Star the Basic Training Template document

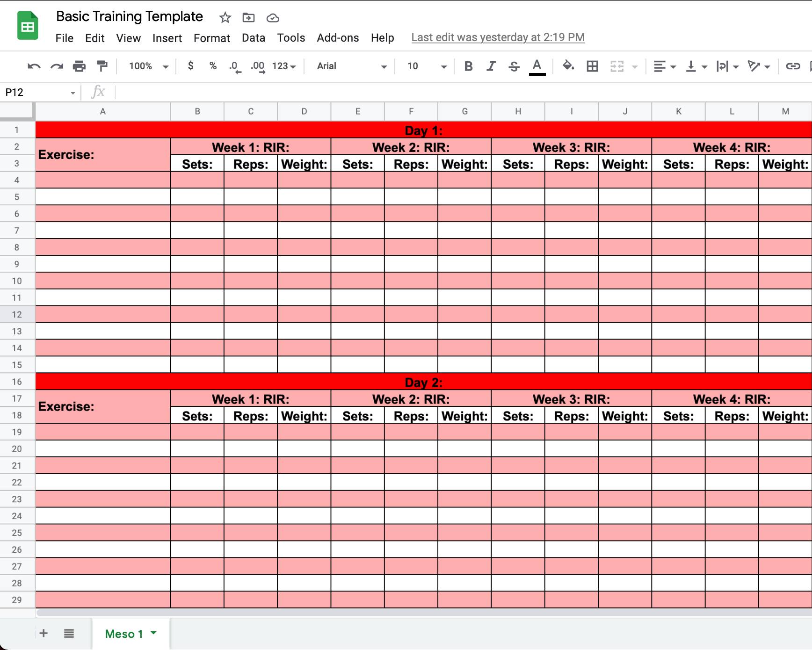point(225,18)
